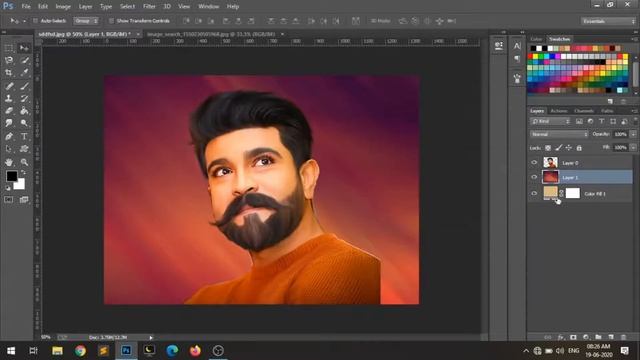Select the Pen tool
The image size is (640, 360).
[x=9, y=136]
